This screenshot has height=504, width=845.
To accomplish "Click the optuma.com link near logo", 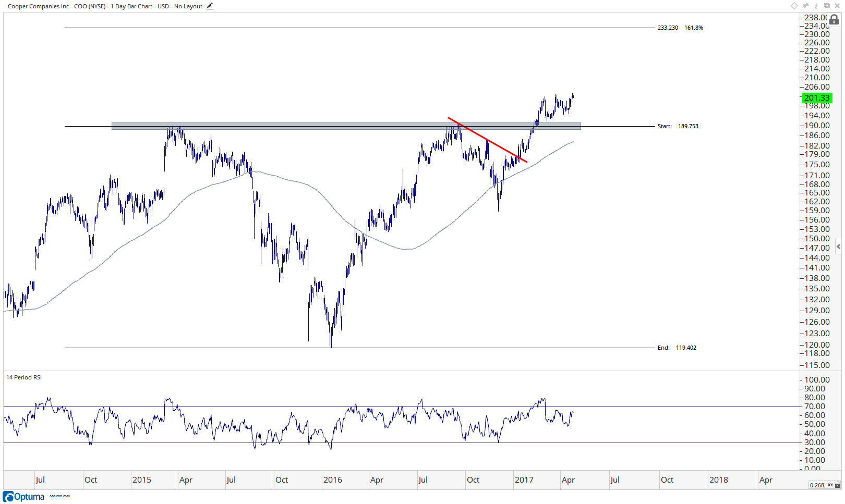I will click(59, 496).
